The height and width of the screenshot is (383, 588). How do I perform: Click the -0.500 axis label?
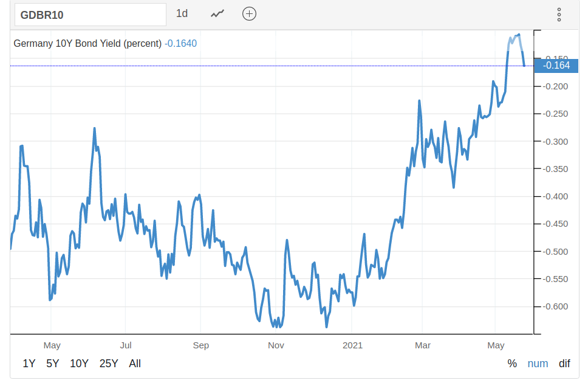(555, 252)
